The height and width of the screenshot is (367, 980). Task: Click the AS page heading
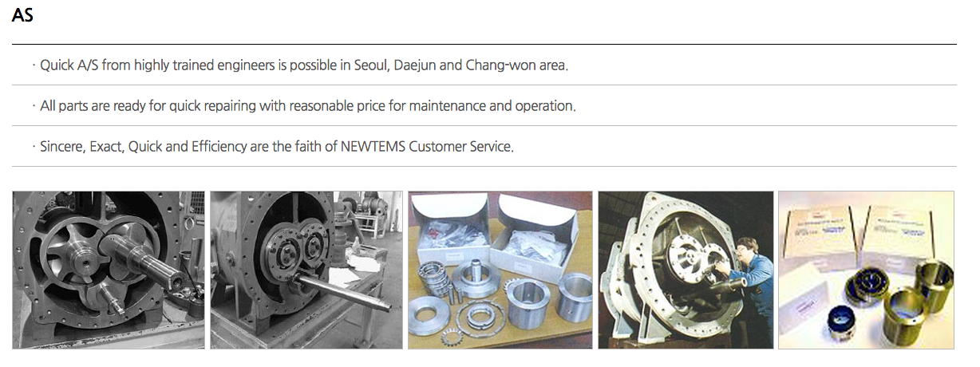tap(22, 15)
